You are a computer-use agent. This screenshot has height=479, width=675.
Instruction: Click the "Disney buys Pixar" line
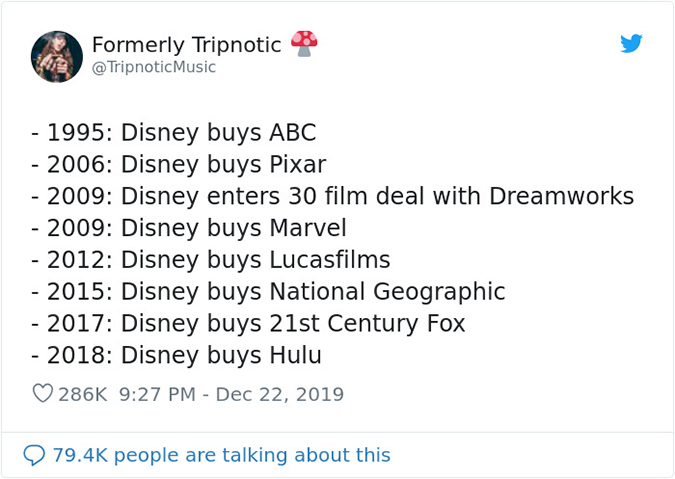pyautogui.click(x=179, y=165)
